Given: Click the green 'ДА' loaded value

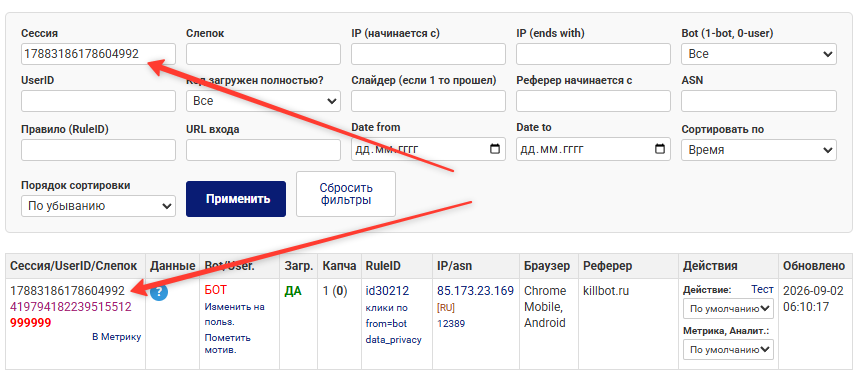Looking at the screenshot, I should (292, 291).
